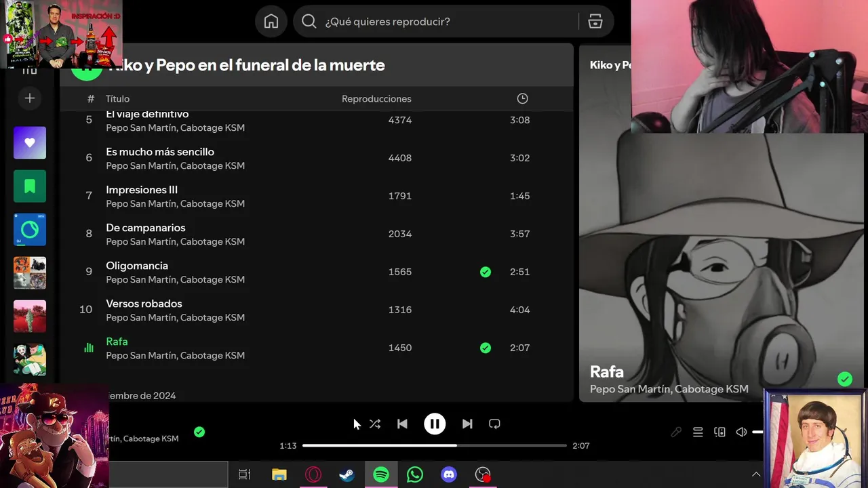The image size is (868, 488).
Task: Show hidden system tray icons
Action: [756, 474]
